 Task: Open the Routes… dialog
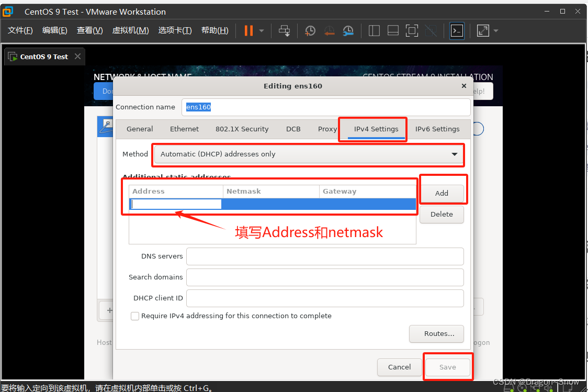tap(436, 334)
